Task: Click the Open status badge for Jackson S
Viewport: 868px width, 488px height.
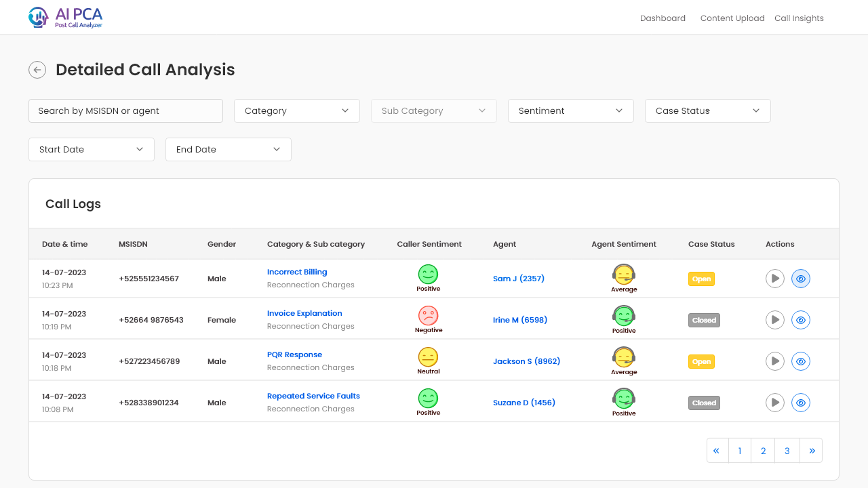Action: click(x=701, y=361)
